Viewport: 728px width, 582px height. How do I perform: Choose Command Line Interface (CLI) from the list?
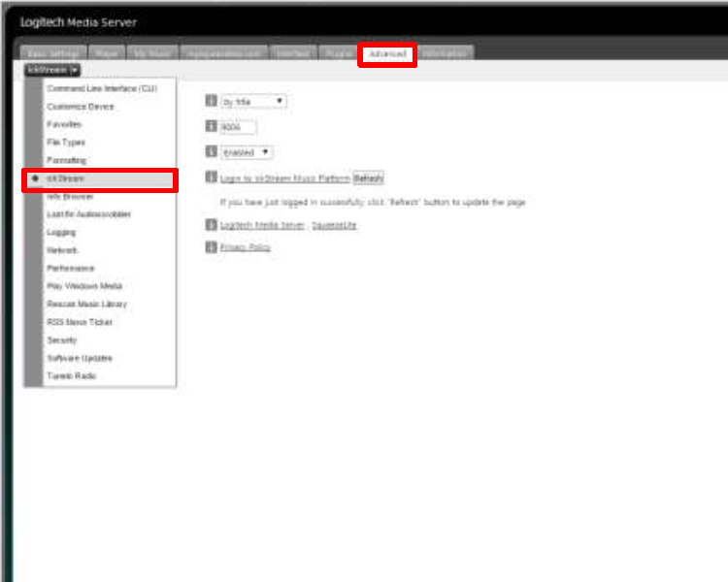102,88
